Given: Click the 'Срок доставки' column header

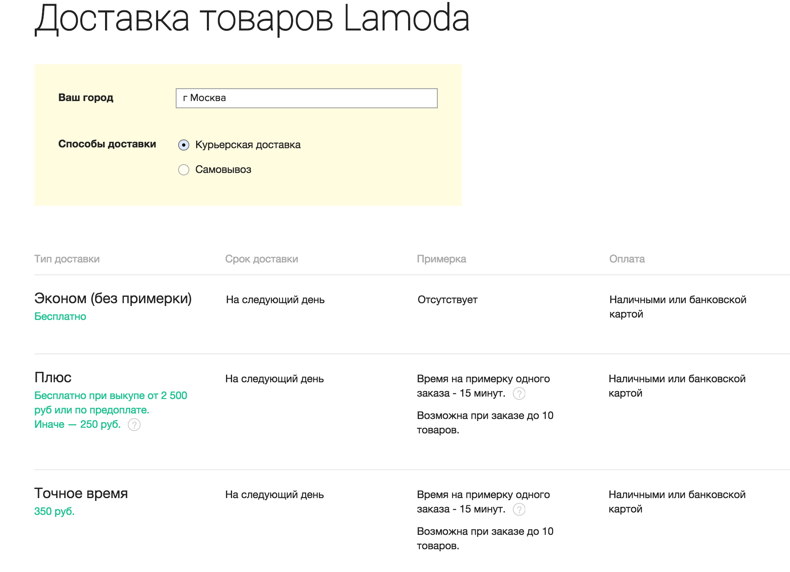Looking at the screenshot, I should tap(261, 259).
